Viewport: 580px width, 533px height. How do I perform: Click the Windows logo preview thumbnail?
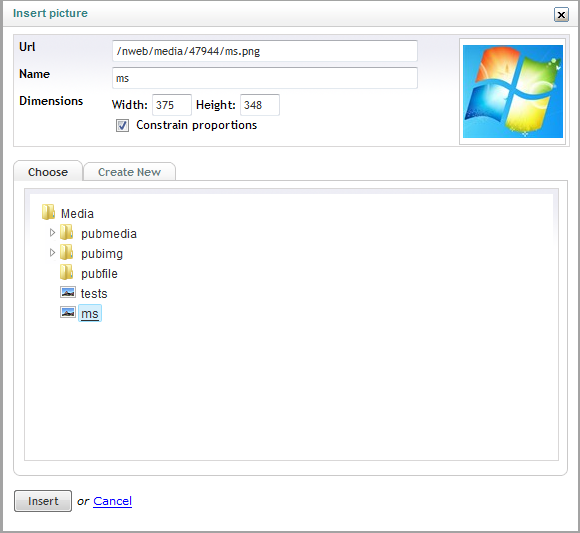(513, 91)
